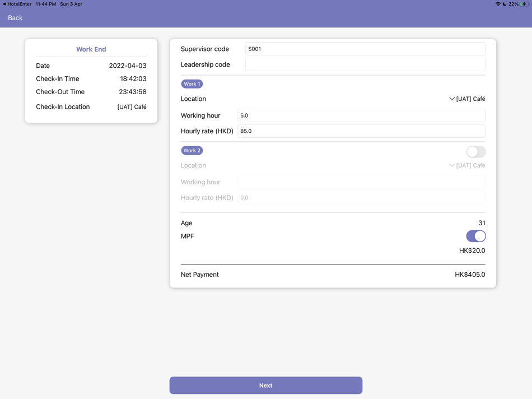Tap the Next button

tap(265, 385)
